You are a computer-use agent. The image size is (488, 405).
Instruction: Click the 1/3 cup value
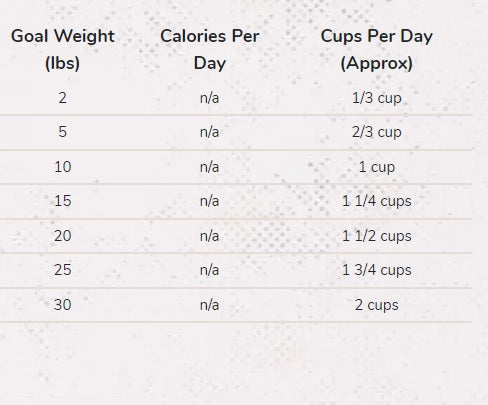click(x=377, y=98)
